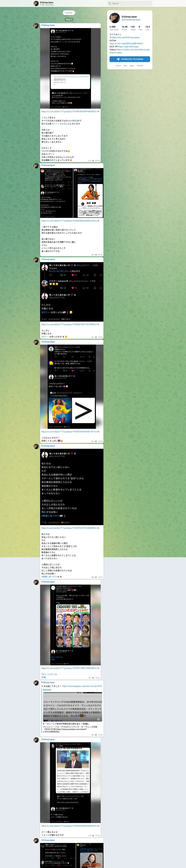
Task: Click the views eye icon by 18:18
Action: click(93, 678)
